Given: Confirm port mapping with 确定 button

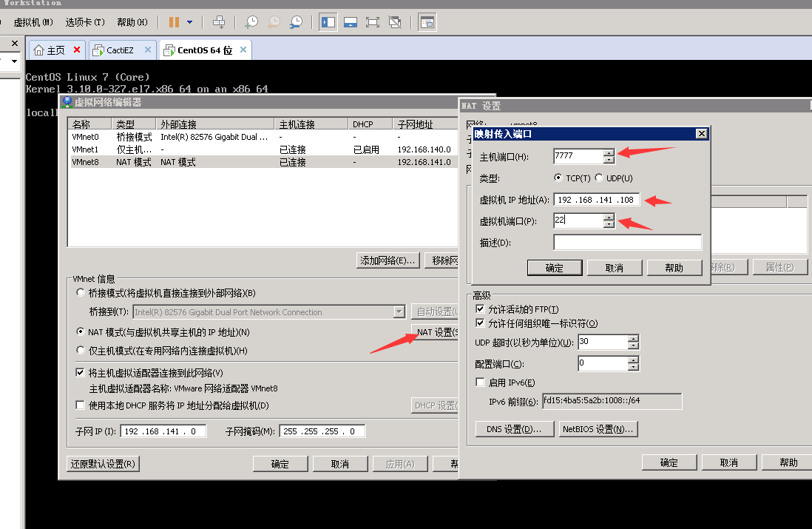Looking at the screenshot, I should click(x=554, y=268).
